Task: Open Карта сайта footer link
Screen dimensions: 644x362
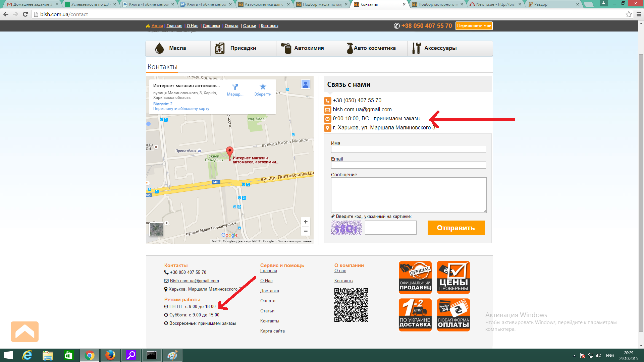Action: pyautogui.click(x=272, y=331)
